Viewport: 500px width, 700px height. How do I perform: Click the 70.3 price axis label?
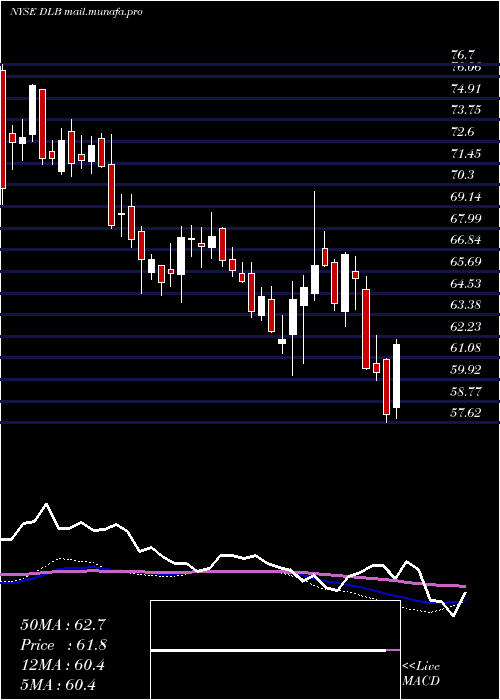click(464, 175)
